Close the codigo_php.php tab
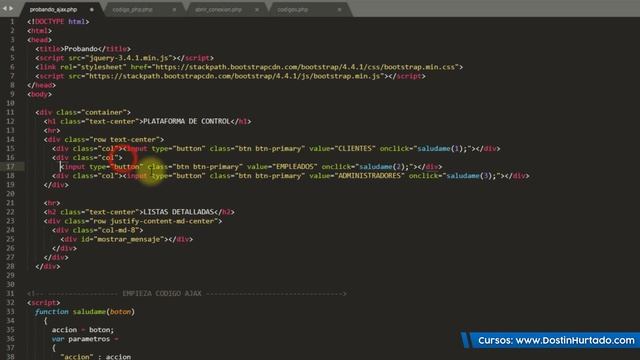Viewport: 640px width, 360px height. point(174,9)
